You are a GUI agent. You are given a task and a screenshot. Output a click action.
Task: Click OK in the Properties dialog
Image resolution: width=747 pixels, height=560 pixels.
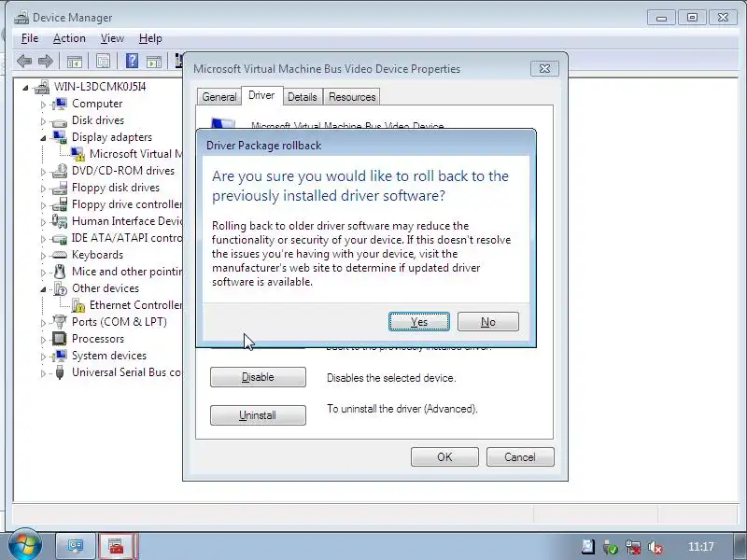pyautogui.click(x=444, y=457)
